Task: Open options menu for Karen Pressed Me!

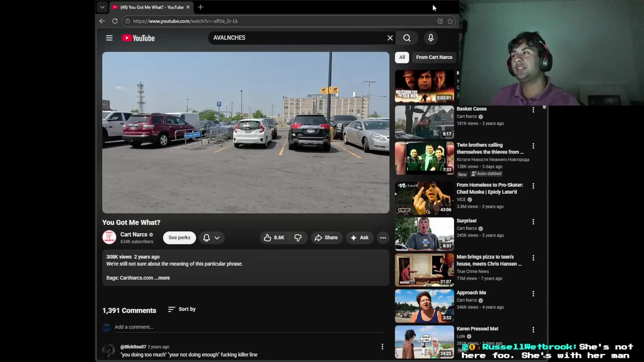Action: point(533,330)
